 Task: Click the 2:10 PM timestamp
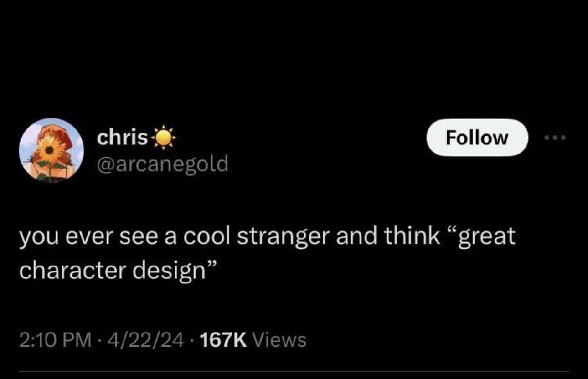pos(54,339)
